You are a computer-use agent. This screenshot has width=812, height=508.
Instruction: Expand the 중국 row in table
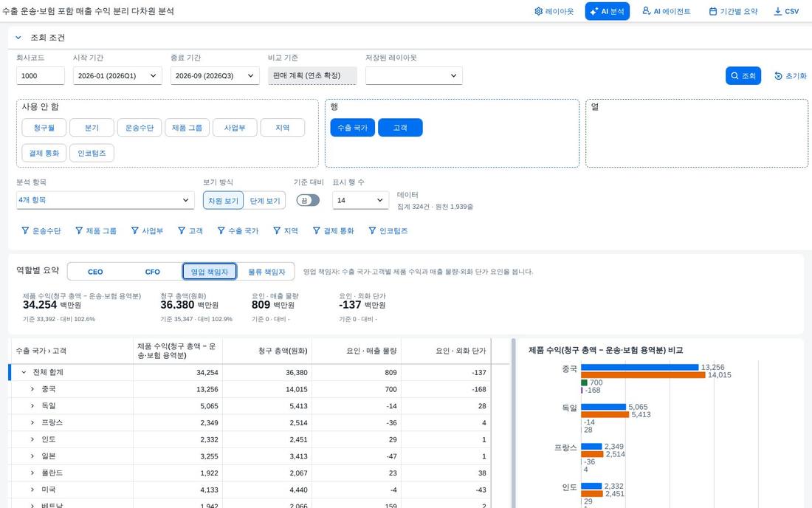tap(32, 389)
